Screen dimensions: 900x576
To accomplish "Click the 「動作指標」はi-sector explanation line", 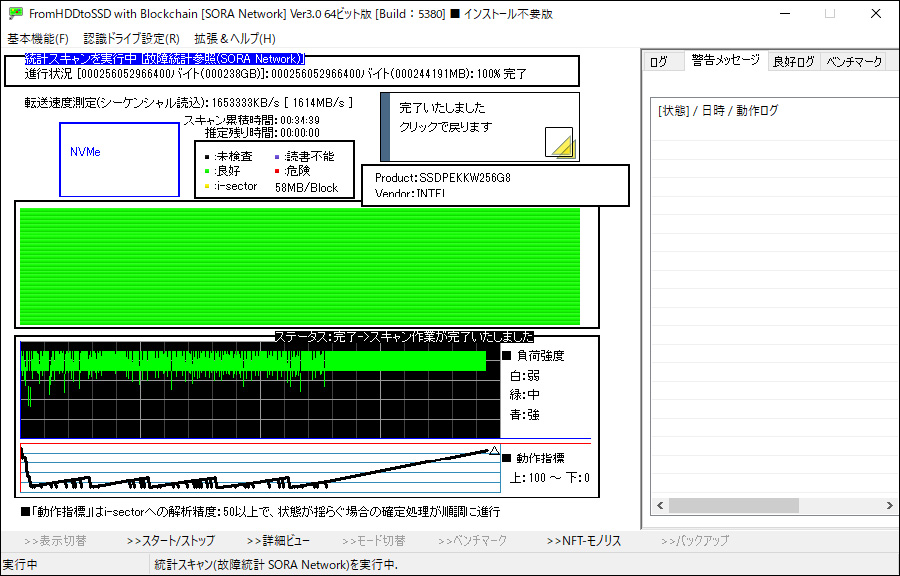I will coord(260,511).
